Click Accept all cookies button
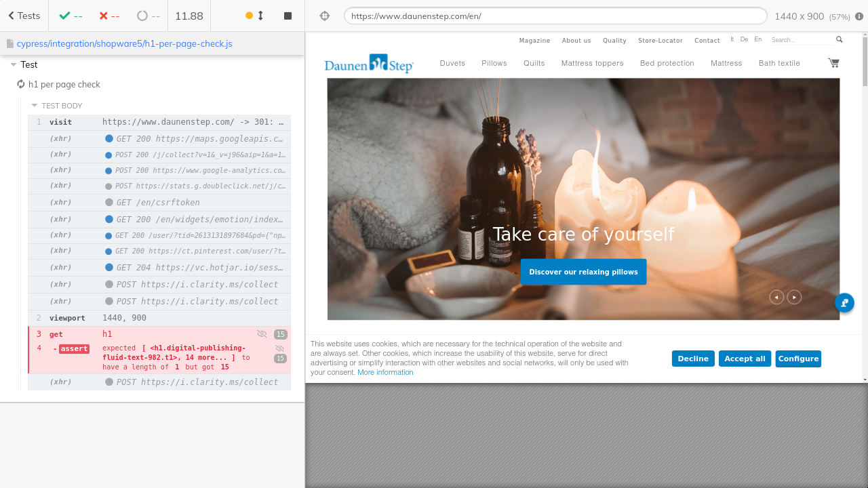 [x=745, y=359]
